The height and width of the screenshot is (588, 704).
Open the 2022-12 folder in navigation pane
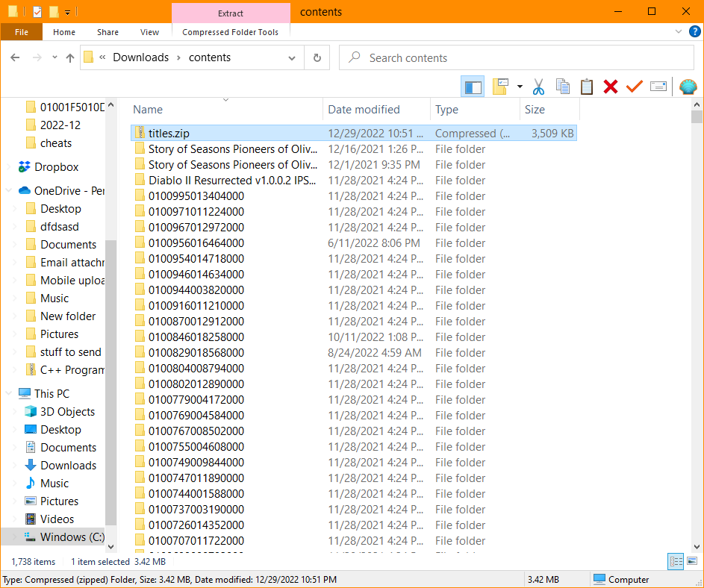coord(60,125)
